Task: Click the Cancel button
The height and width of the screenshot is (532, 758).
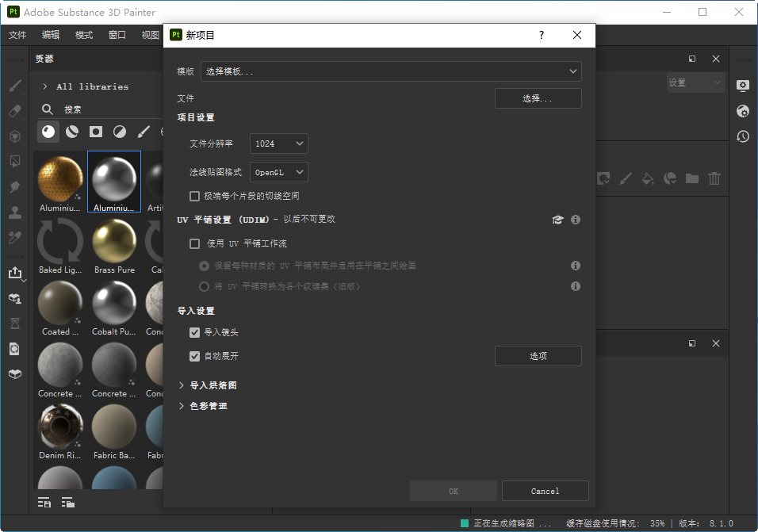Action: [546, 491]
